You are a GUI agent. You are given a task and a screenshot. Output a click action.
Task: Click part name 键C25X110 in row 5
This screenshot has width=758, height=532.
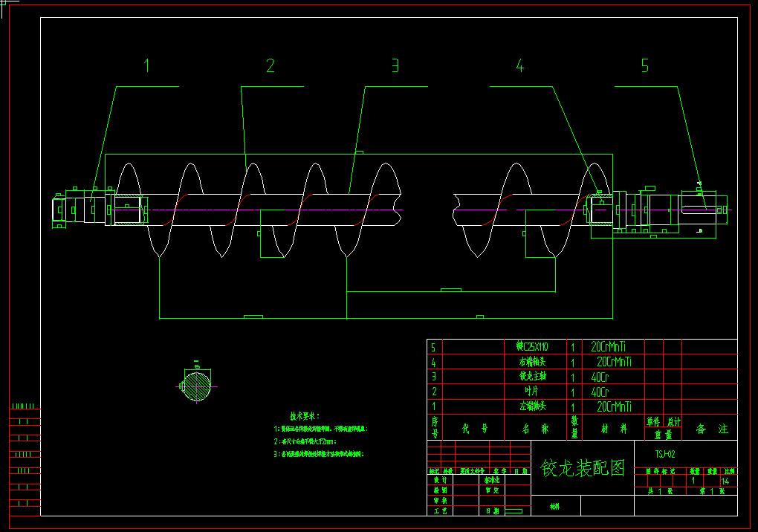(532, 346)
